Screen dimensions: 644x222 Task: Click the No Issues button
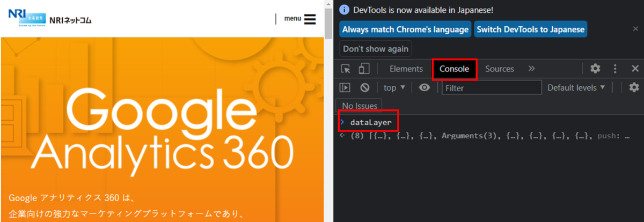pyautogui.click(x=359, y=106)
